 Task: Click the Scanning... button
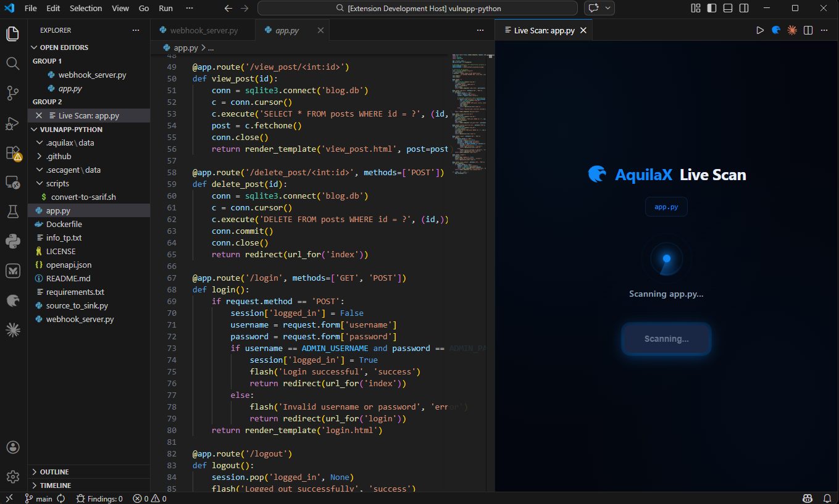(x=666, y=339)
